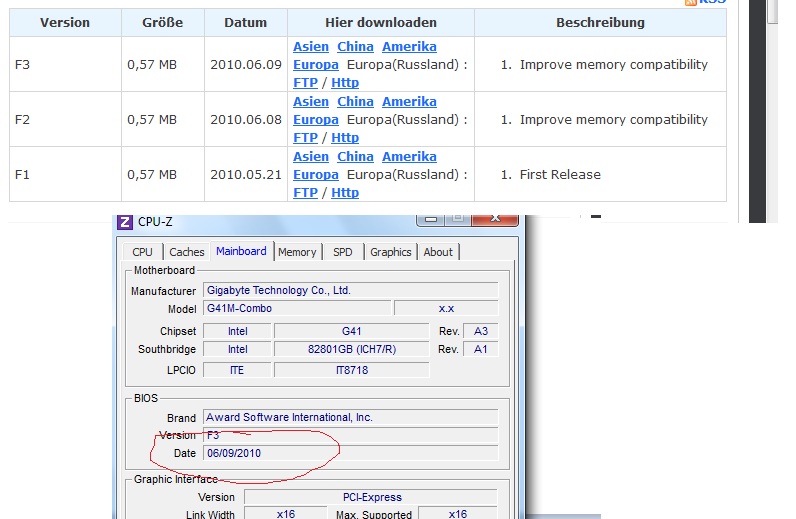Viewport: 796px width, 519px height.
Task: Click the Asien link in the F3 row
Action: 311,47
